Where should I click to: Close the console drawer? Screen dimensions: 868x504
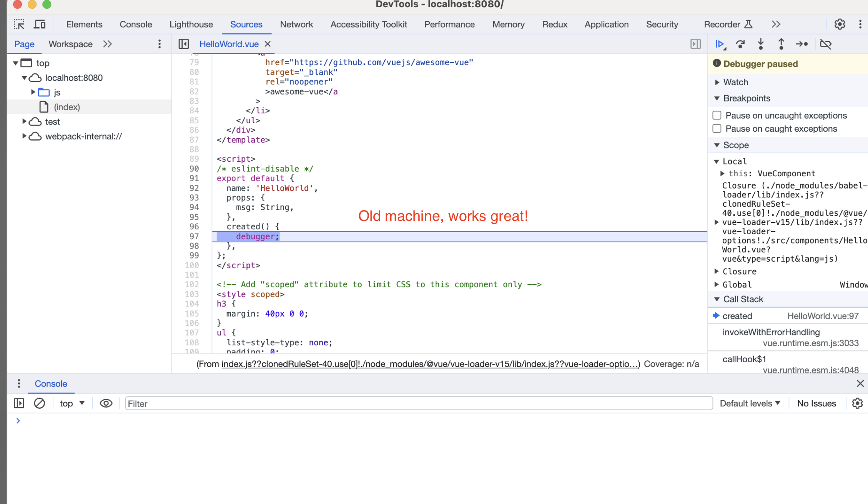click(x=860, y=383)
